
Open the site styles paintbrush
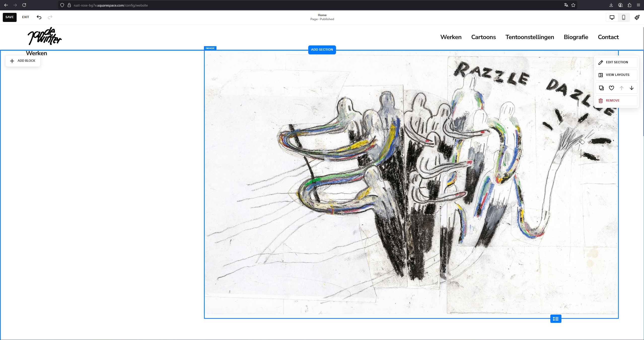point(637,17)
